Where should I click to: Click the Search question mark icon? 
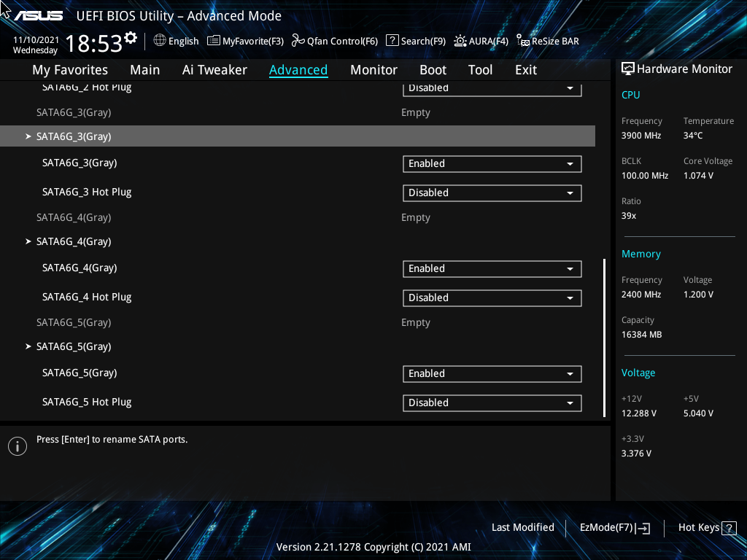tap(392, 41)
